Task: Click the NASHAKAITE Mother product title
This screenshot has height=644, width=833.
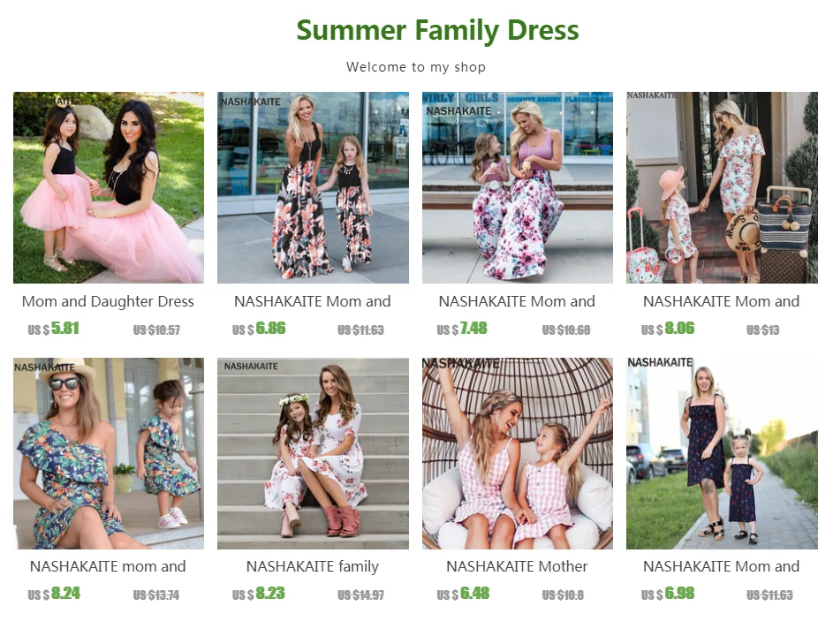Action: point(517,566)
